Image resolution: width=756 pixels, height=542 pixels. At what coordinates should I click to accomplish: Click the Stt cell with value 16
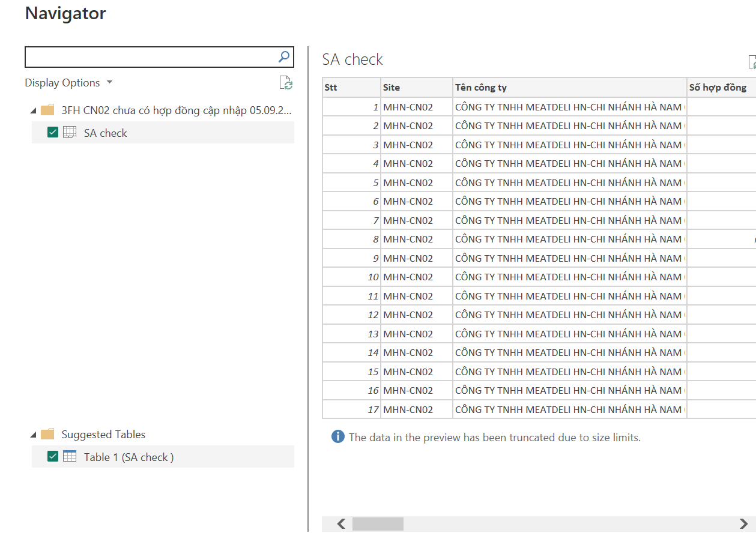pos(351,390)
